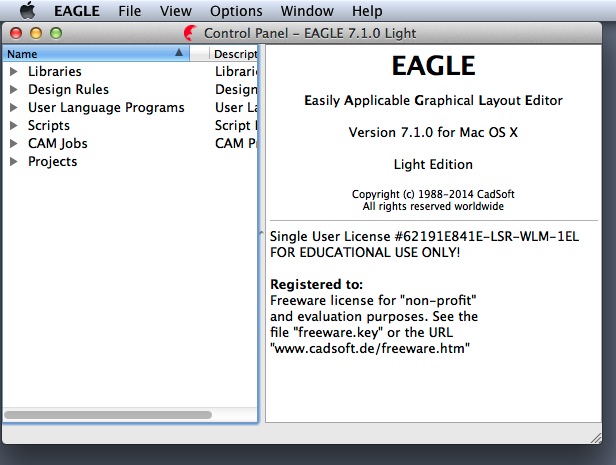Expand the Projects tree node
The image size is (616, 465).
(x=14, y=162)
